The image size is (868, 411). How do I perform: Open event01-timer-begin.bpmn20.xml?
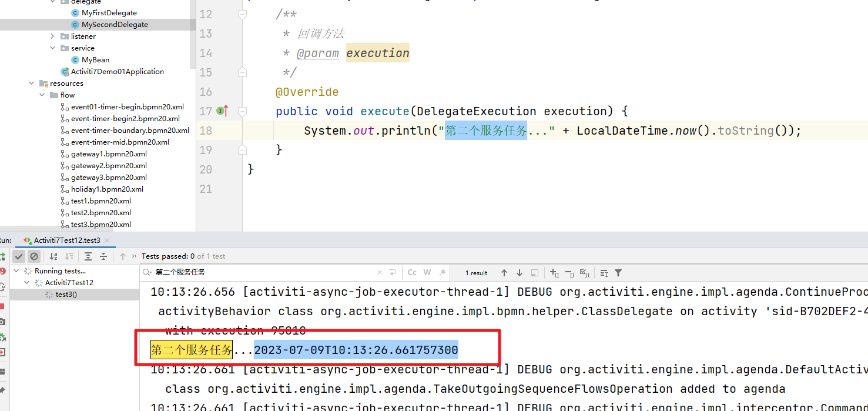coord(128,107)
